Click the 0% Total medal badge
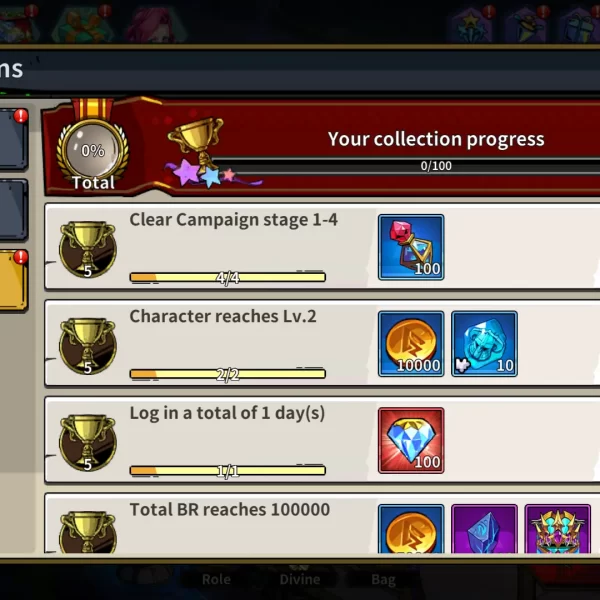 93,153
